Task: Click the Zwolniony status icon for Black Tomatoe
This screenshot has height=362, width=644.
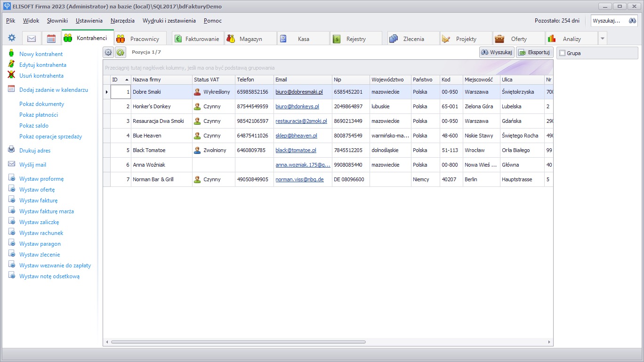Action: [x=197, y=150]
